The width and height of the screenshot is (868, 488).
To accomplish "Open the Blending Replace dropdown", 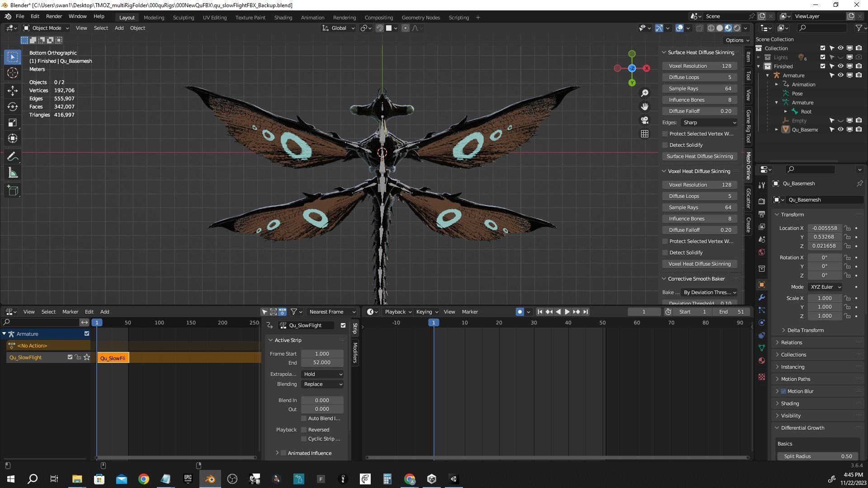I will click(x=322, y=384).
